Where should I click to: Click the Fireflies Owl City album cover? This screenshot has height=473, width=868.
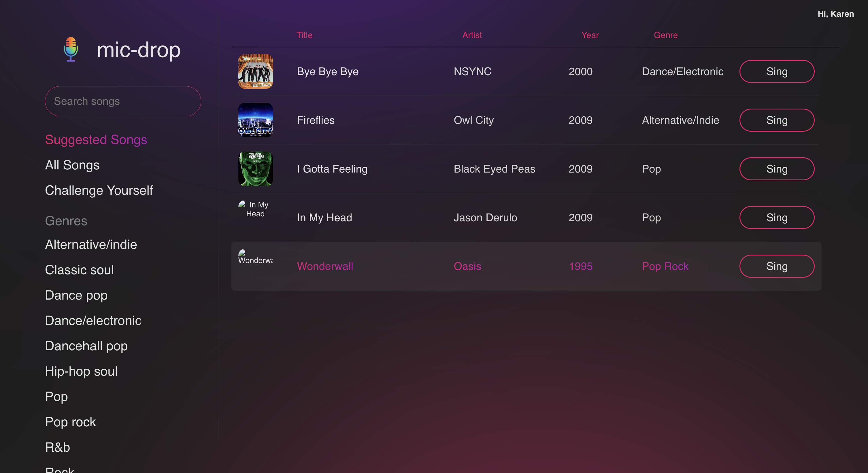tap(255, 120)
